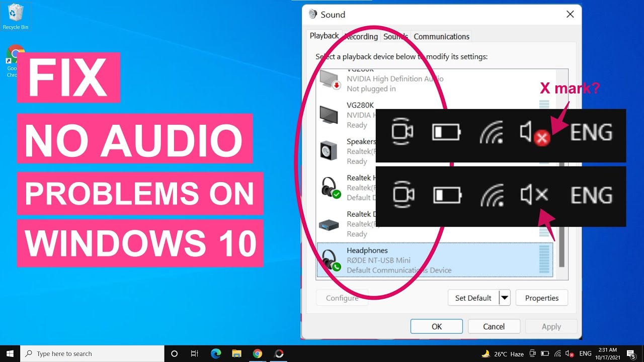Viewport: 644px width, 362px height.
Task: Expand the Set Default dropdown arrow
Action: [x=505, y=298]
